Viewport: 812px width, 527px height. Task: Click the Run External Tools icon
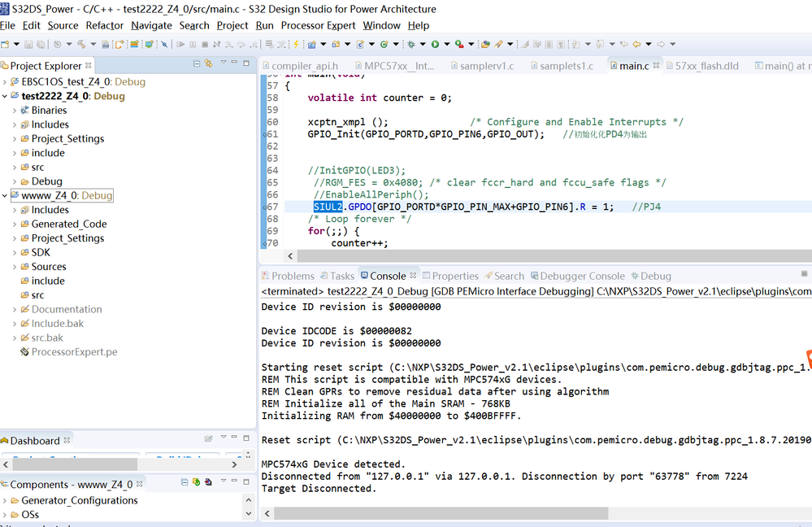[459, 45]
